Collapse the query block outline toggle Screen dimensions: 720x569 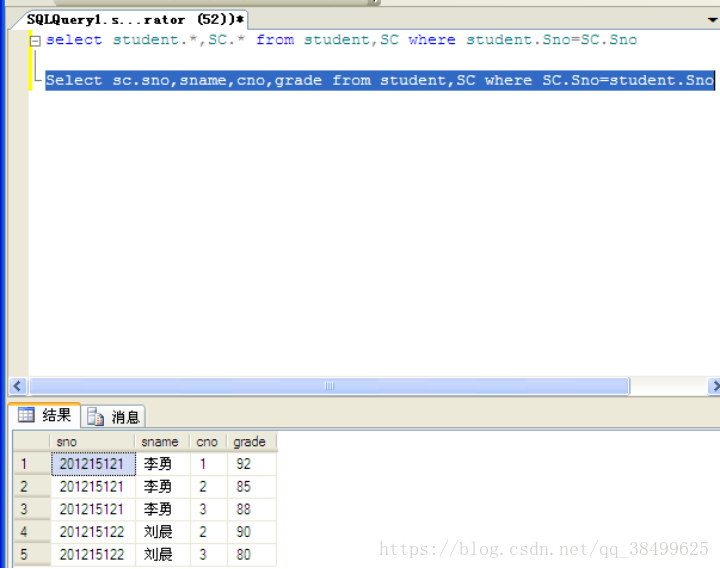pos(35,41)
